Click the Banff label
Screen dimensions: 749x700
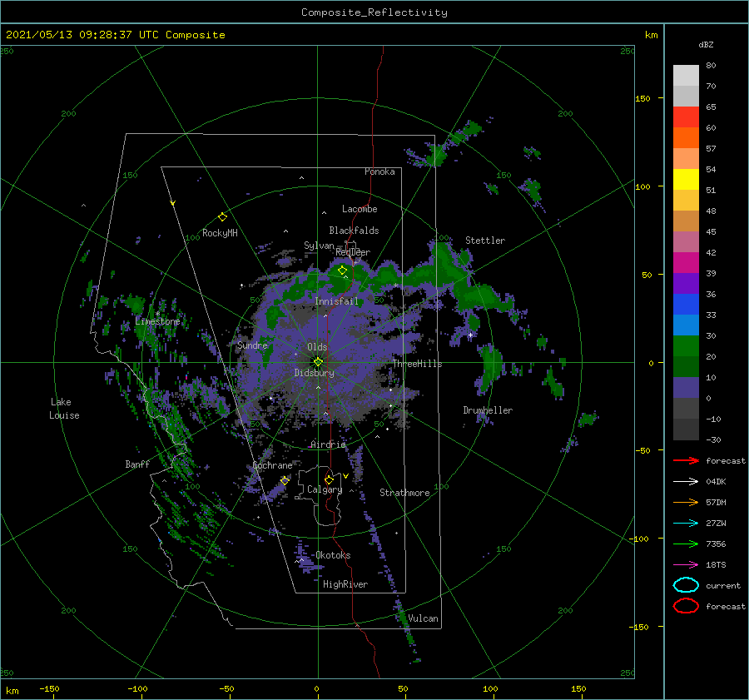point(137,464)
